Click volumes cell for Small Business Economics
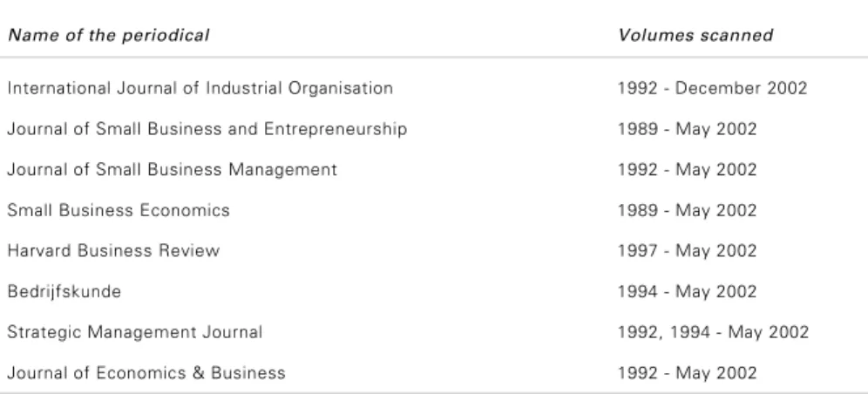The image size is (868, 394). pos(687,210)
